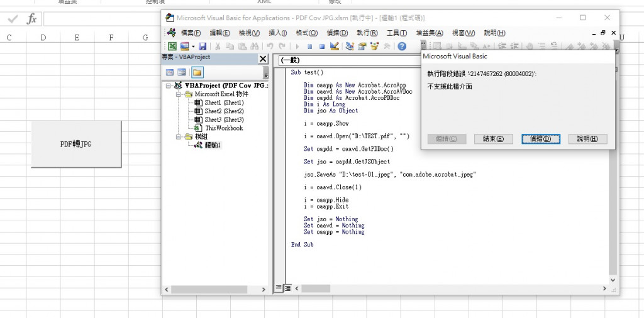Click 偵錯(D) button in error dialog
The height and width of the screenshot is (318, 644).
(x=541, y=139)
